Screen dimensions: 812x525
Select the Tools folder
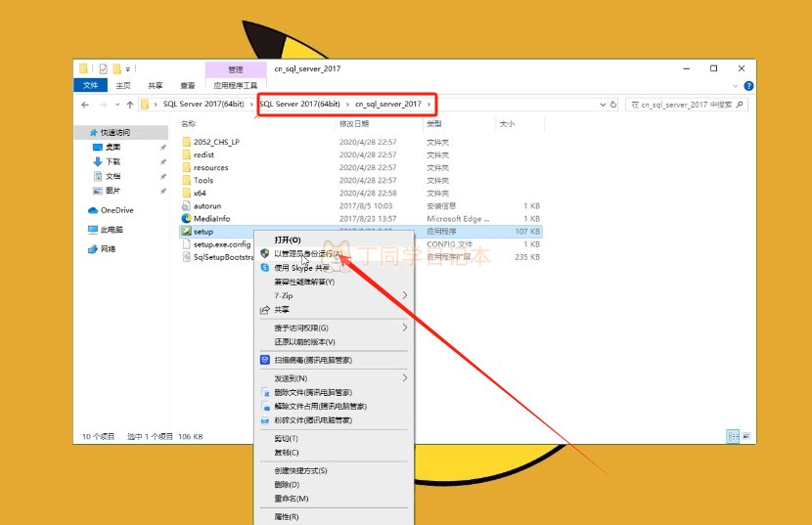(203, 180)
